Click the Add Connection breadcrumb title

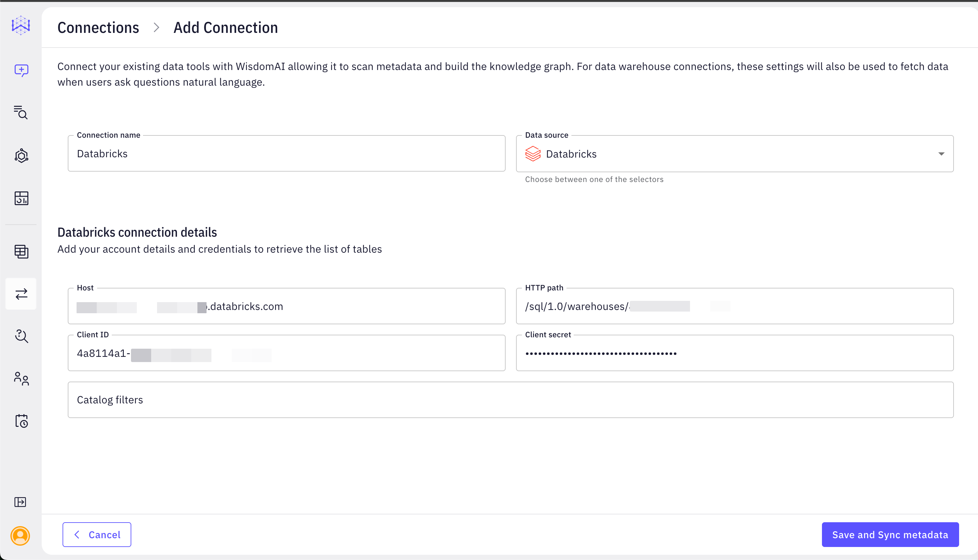226,28
